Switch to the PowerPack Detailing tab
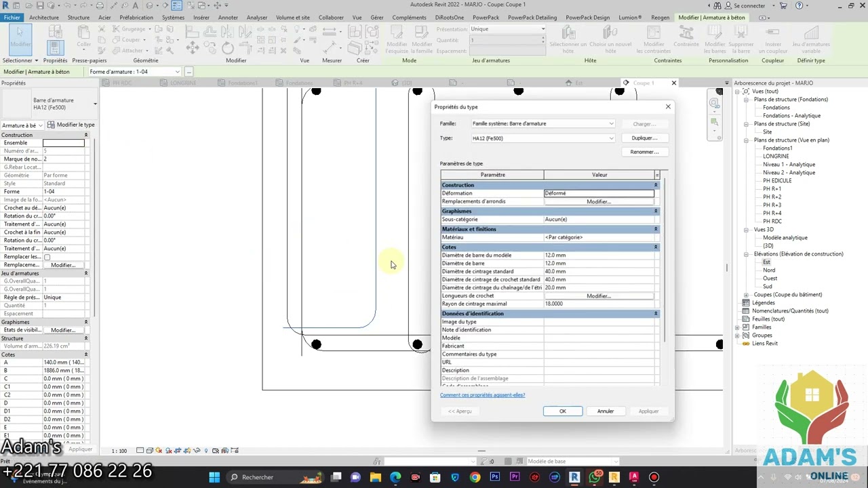Viewport: 868px width, 488px height. coord(532,18)
